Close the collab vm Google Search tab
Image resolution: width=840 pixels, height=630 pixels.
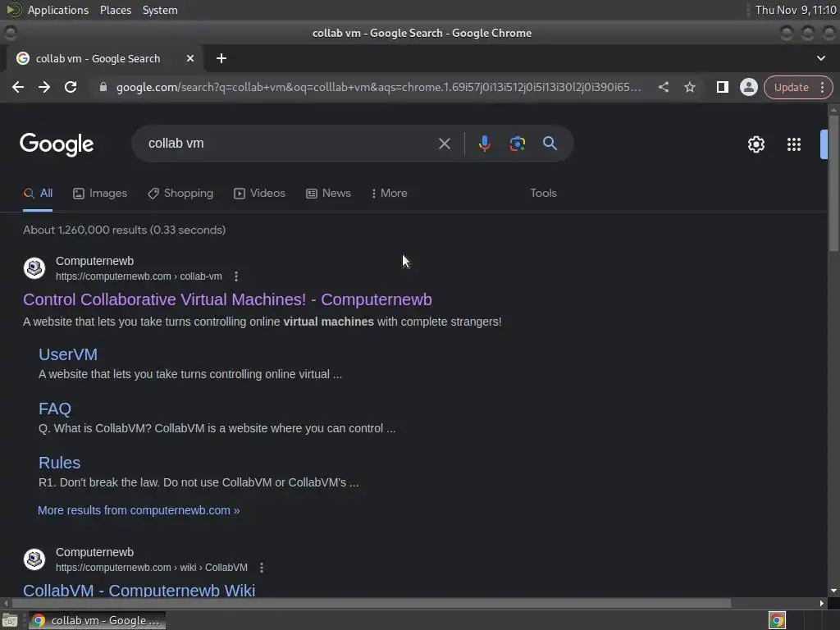tap(190, 58)
